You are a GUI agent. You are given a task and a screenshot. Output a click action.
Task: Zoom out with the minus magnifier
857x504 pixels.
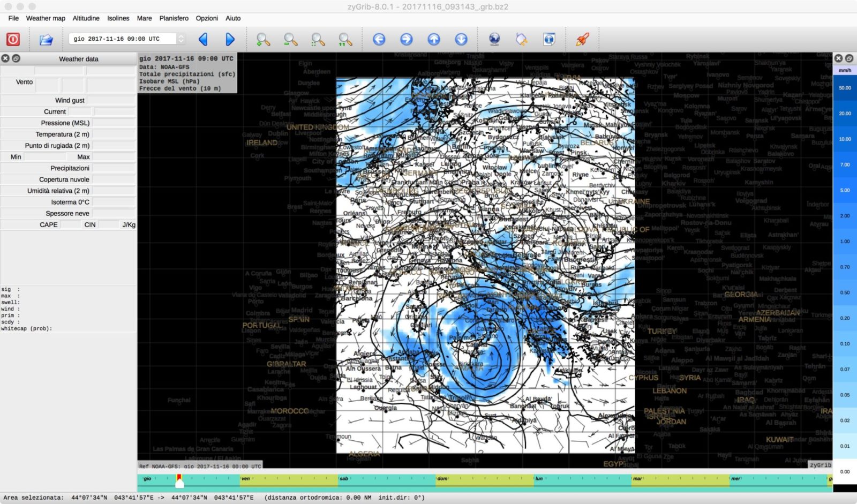pos(290,39)
